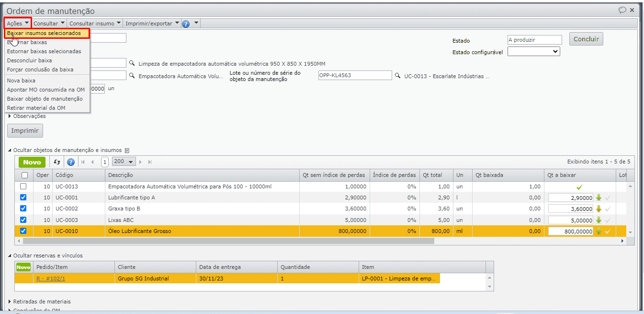The width and height of the screenshot is (644, 314).
Task: Open dropdown arrow next to help icon
Action: 196,23
